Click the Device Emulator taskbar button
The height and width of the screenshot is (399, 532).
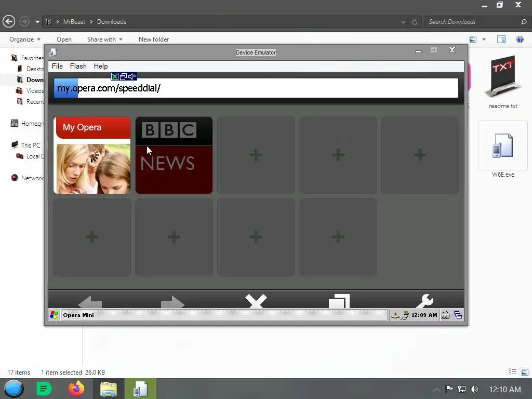point(140,389)
